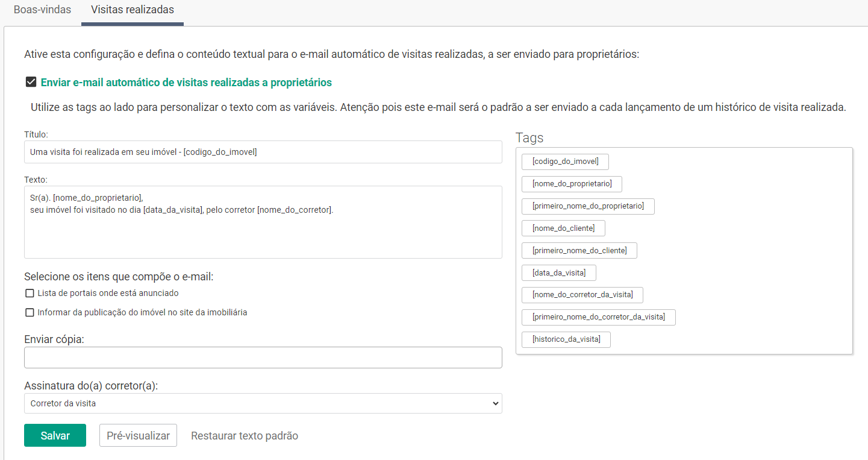868x460 pixels.
Task: Add the [historico_da_visita] tag
Action: click(x=566, y=339)
